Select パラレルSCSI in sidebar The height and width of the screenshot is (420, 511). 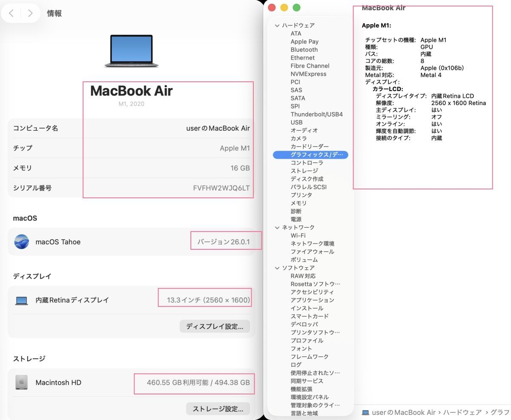pos(309,187)
